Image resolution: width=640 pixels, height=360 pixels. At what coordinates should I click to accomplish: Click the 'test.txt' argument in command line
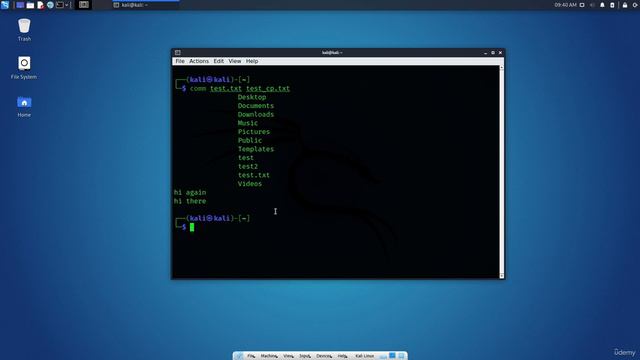coord(226,89)
